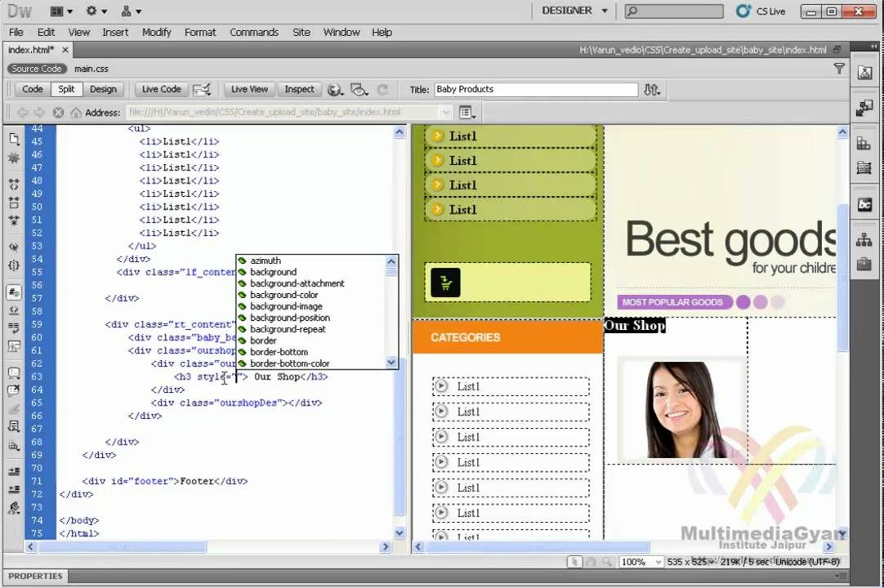
Task: Click the code hint list scroll down arrow
Action: (391, 363)
